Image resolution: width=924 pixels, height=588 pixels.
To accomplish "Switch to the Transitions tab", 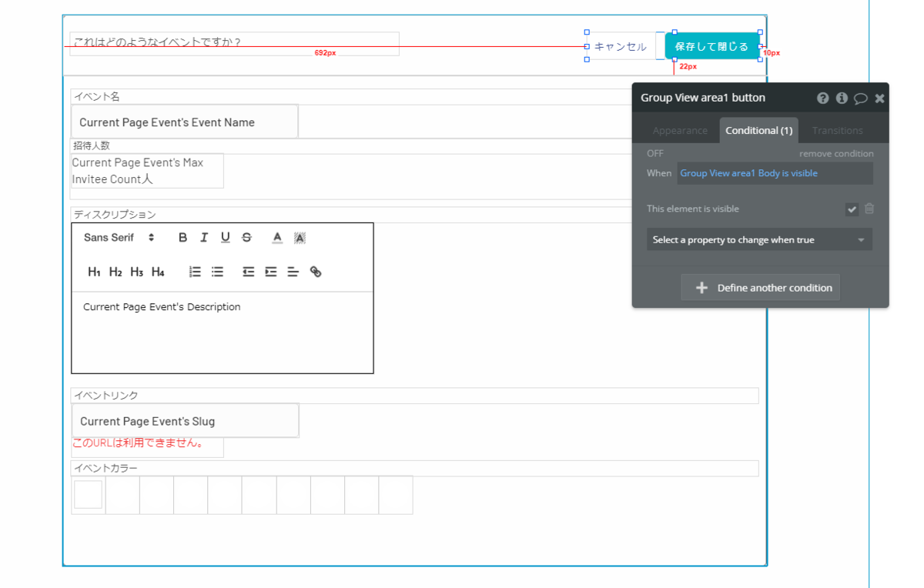I will [x=837, y=130].
